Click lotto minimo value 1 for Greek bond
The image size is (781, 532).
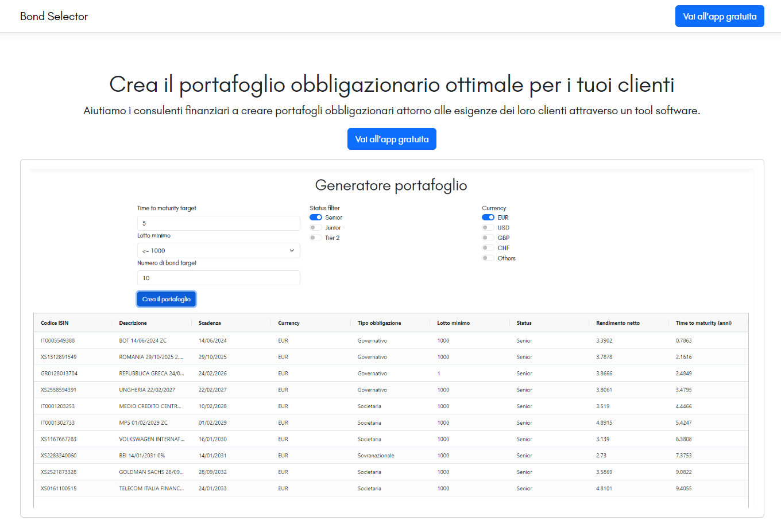[439, 374]
